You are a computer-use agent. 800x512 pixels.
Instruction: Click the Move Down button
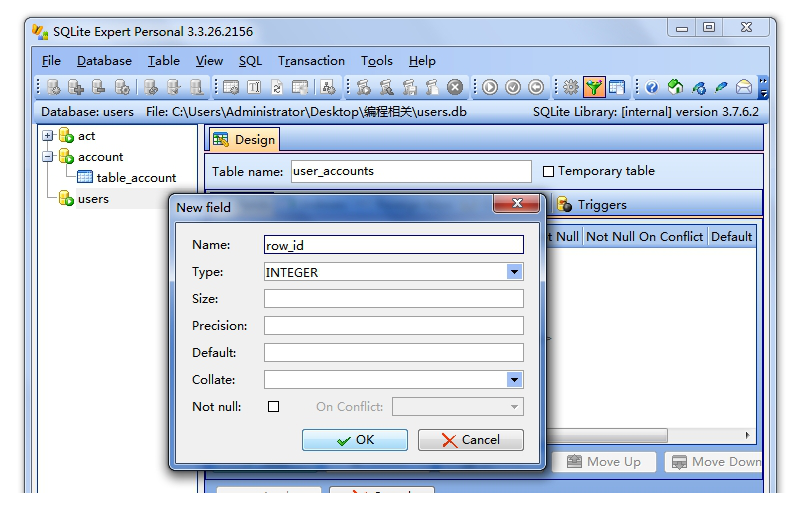click(714, 462)
